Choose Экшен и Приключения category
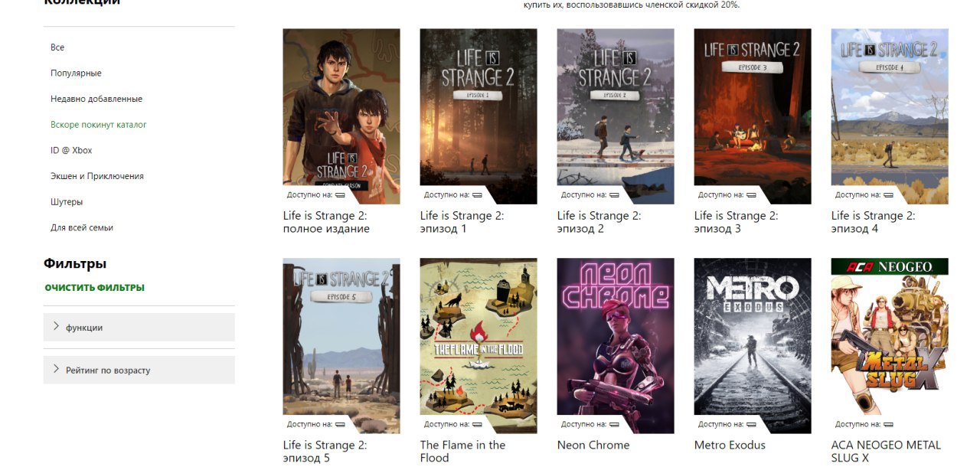Image resolution: width=980 pixels, height=470 pixels. pos(97,176)
